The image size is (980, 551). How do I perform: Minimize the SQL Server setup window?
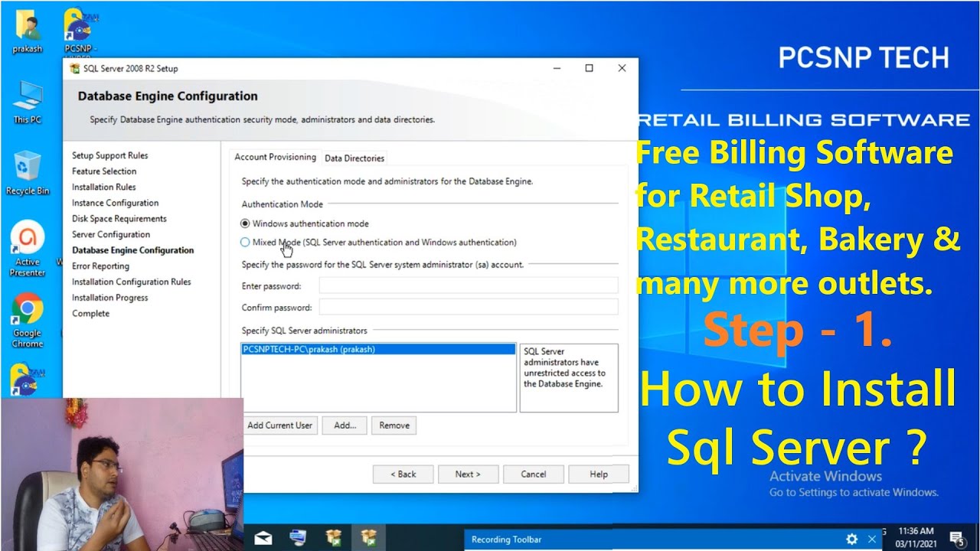coord(556,68)
